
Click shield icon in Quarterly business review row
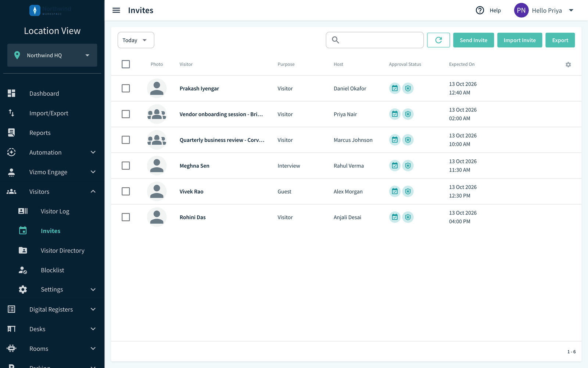pos(408,140)
